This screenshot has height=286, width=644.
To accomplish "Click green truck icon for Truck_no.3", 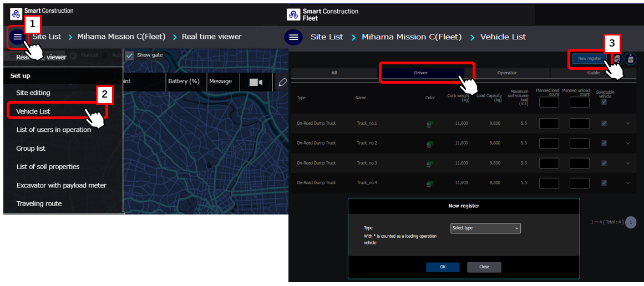I will tap(429, 164).
